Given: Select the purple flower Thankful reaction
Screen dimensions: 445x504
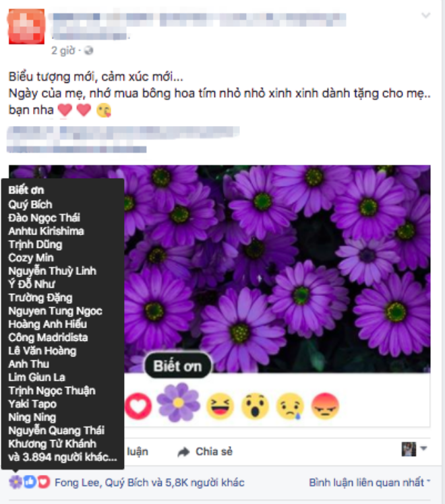Looking at the screenshot, I should 178,402.
